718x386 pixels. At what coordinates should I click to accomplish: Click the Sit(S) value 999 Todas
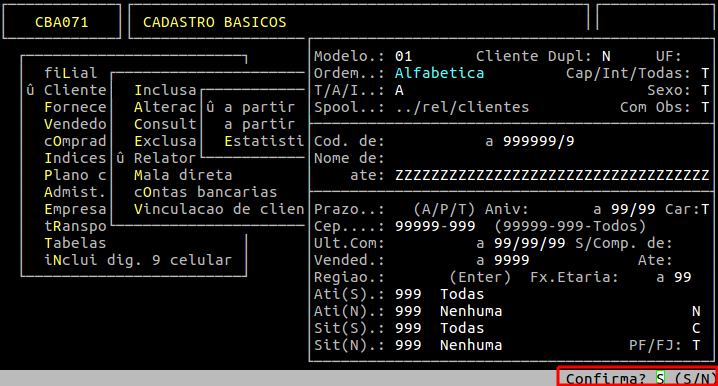tap(439, 328)
